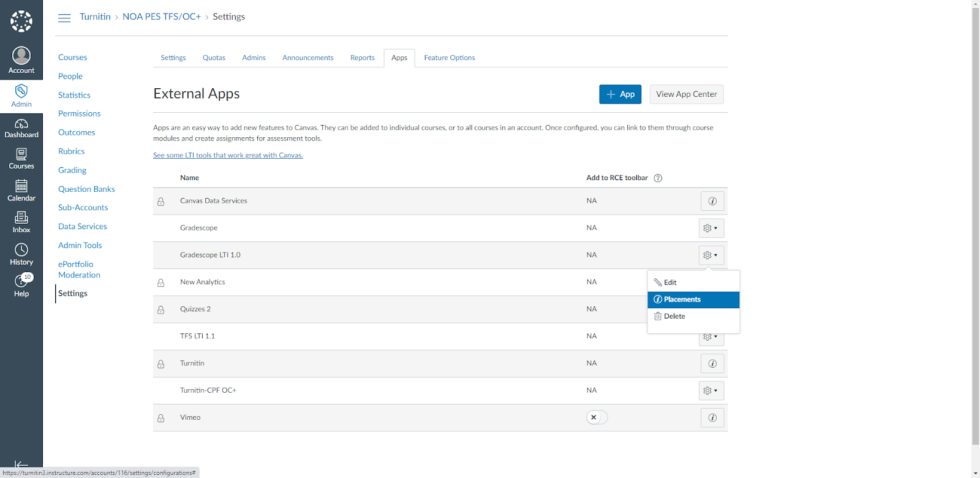This screenshot has width=980, height=478.
Task: Open ePortfolio Moderation link
Action: [80, 270]
